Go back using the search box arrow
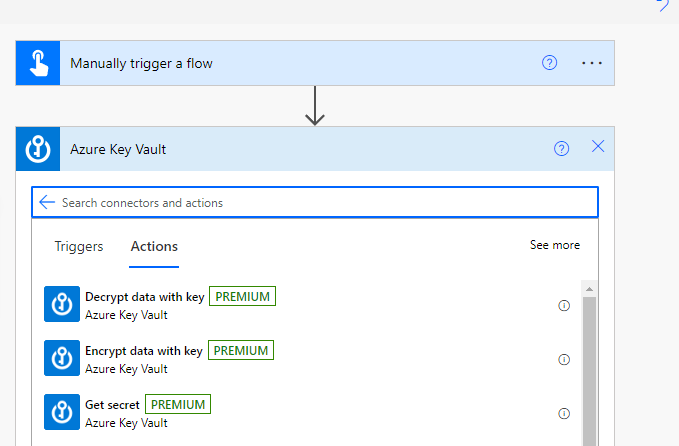Image resolution: width=679 pixels, height=446 pixels. coord(46,202)
